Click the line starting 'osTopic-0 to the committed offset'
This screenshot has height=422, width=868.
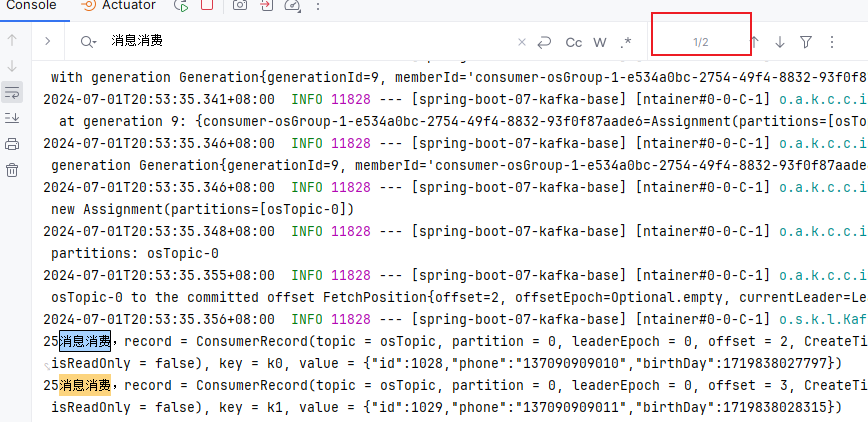pos(459,298)
